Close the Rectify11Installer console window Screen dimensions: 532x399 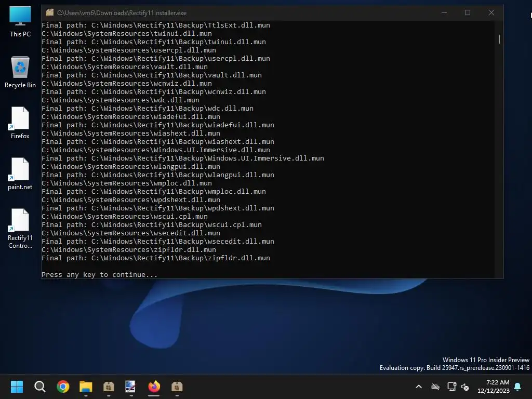coord(491,12)
